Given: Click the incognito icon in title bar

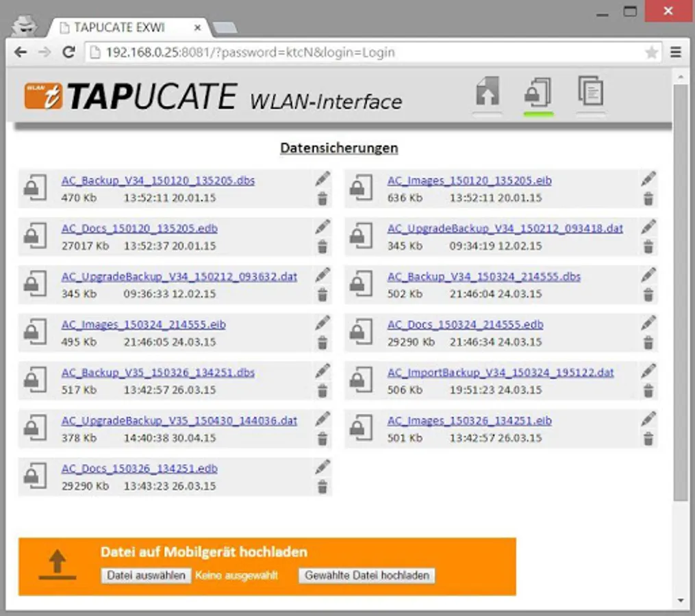Looking at the screenshot, I should 25,25.
